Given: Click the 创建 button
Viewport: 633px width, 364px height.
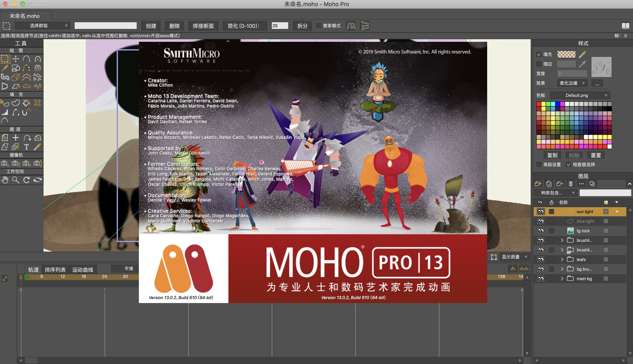Looking at the screenshot, I should coord(151,26).
